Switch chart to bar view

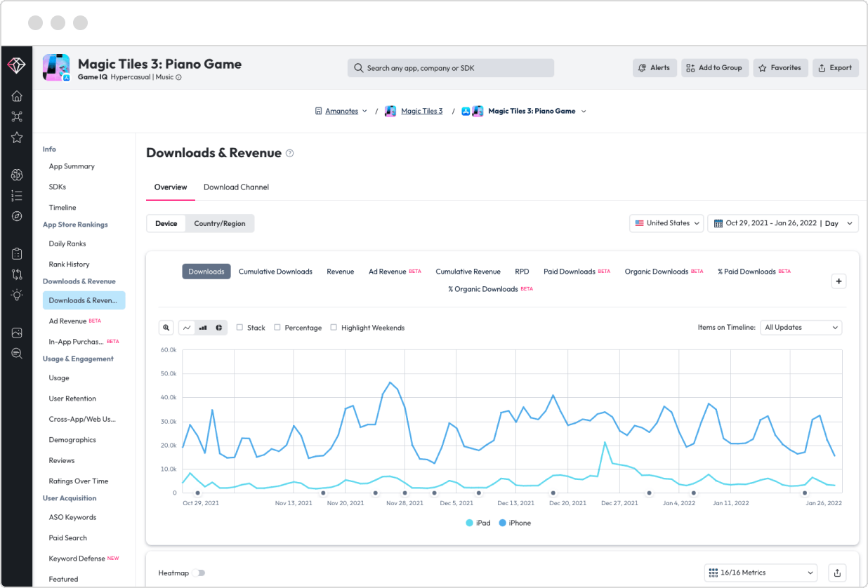click(203, 328)
